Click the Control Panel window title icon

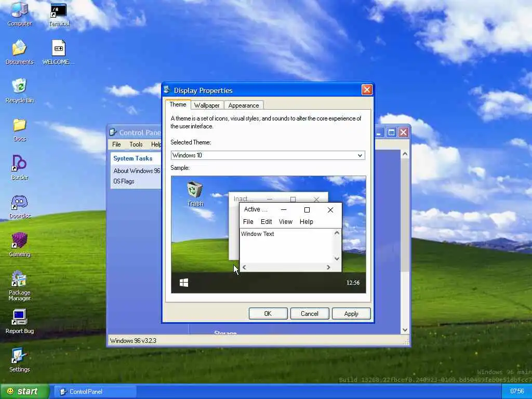(113, 132)
